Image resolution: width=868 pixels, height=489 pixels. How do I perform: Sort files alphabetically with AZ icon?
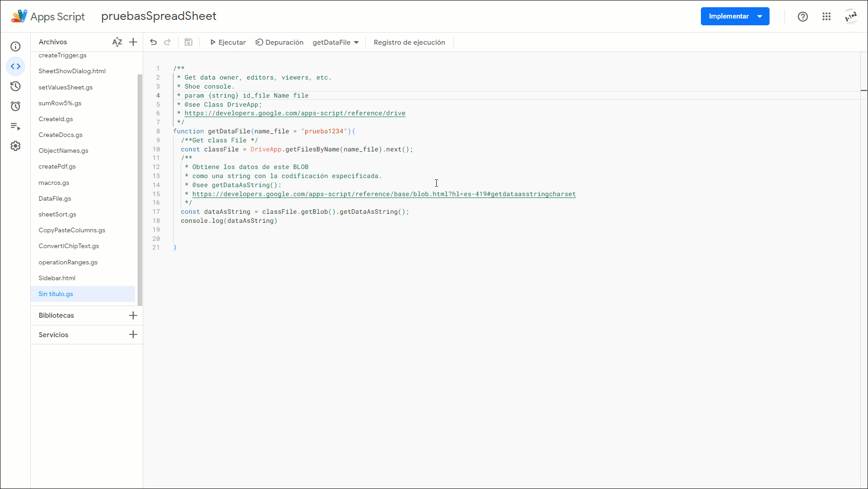[117, 42]
